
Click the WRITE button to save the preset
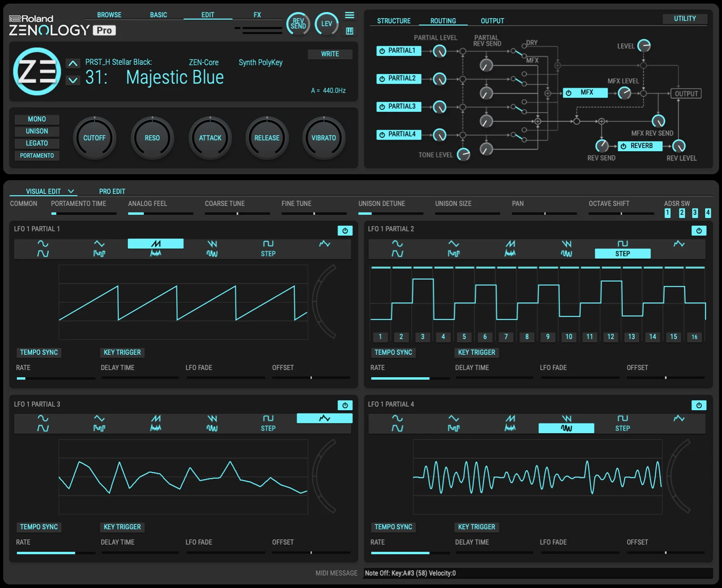tap(330, 54)
